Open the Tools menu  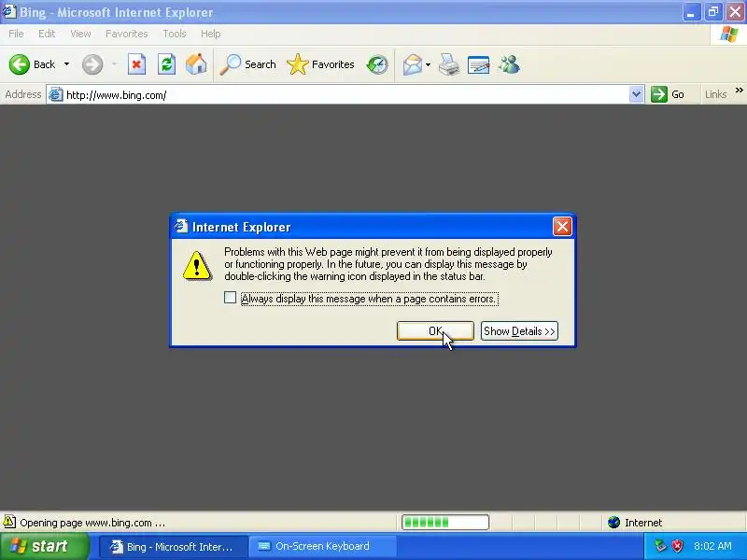click(x=175, y=34)
